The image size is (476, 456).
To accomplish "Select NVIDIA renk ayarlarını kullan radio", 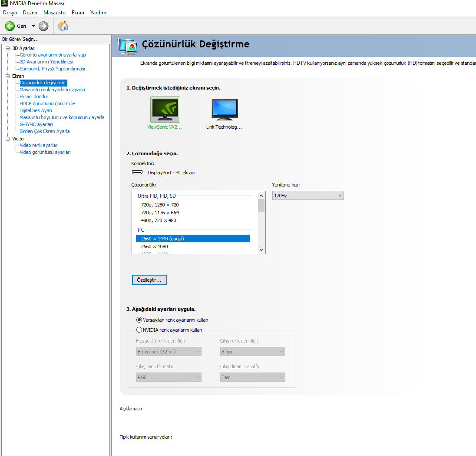I will (139, 330).
